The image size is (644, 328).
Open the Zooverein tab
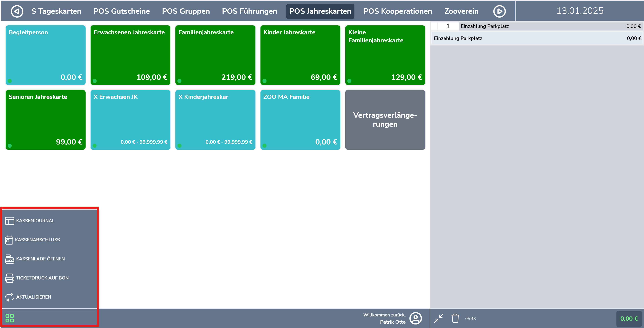tap(461, 11)
